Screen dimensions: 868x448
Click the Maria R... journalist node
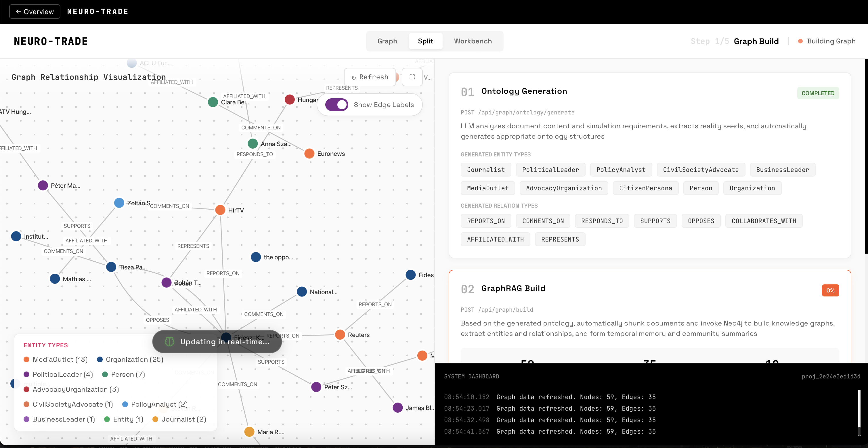249,432
